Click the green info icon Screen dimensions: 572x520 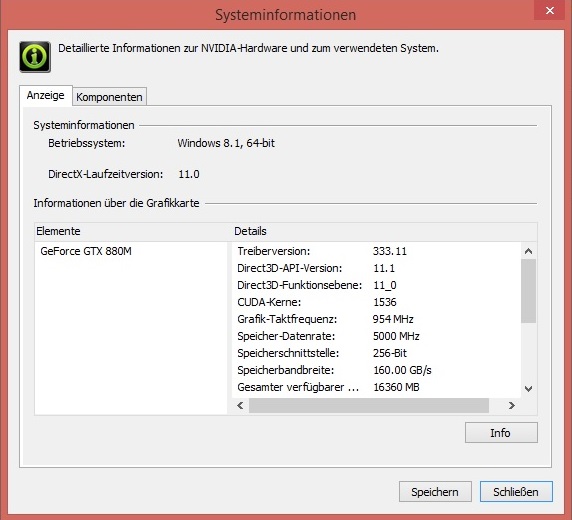point(35,57)
